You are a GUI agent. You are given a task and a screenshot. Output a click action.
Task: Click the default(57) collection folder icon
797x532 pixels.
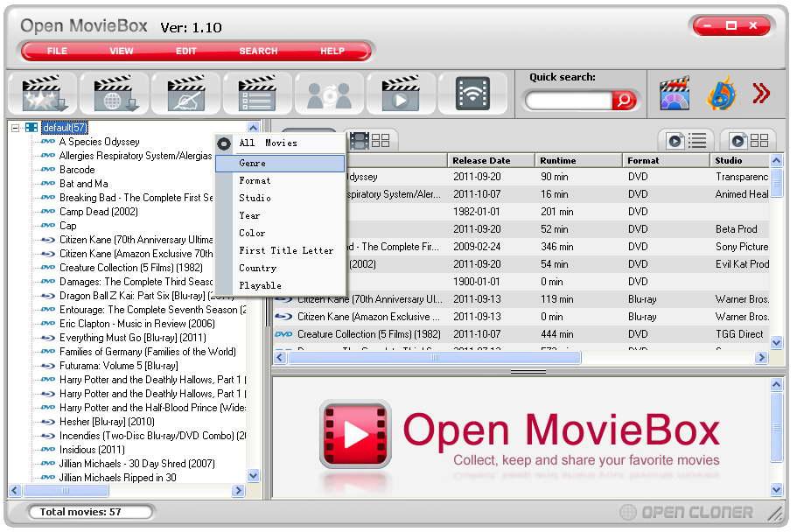tap(31, 128)
